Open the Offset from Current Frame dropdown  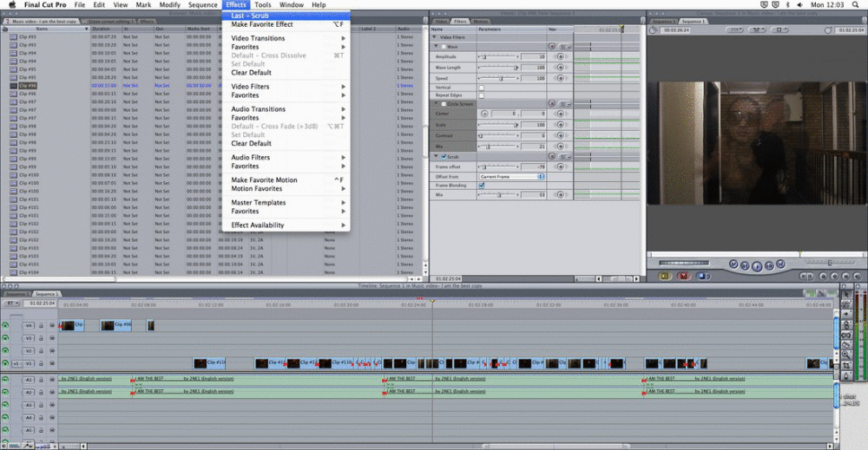[x=511, y=176]
